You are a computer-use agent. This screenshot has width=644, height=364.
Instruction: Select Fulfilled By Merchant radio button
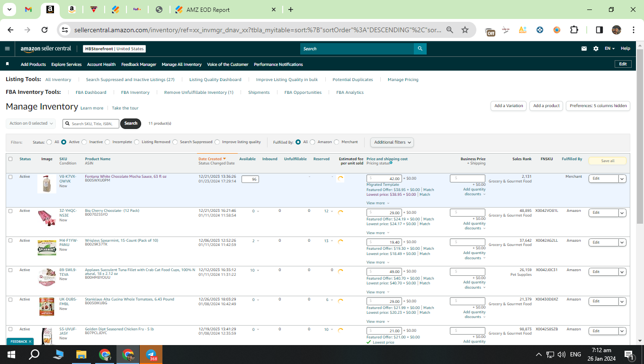click(337, 142)
